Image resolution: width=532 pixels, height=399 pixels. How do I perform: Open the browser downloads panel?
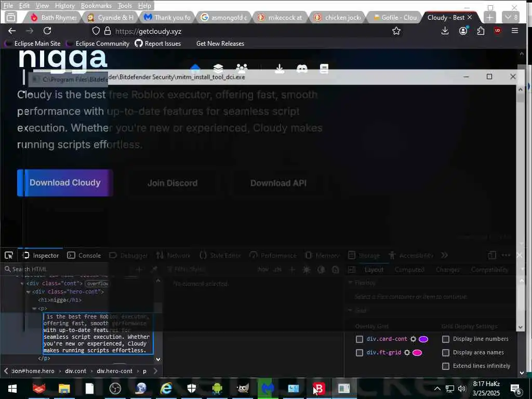445,31
